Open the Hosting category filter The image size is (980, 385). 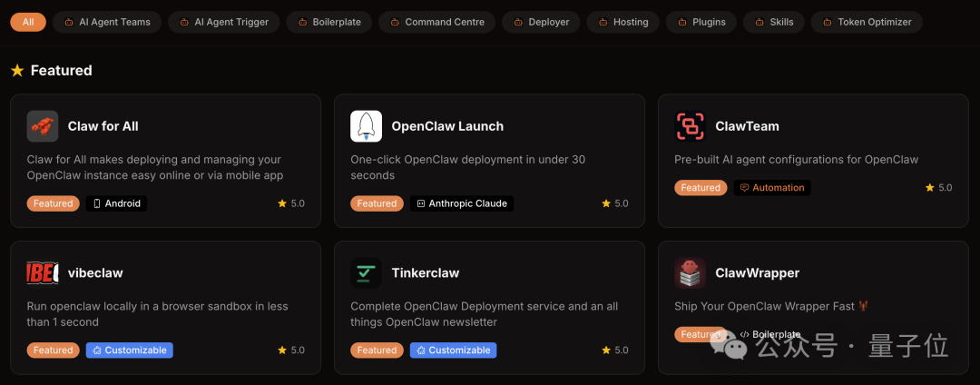[x=622, y=22]
